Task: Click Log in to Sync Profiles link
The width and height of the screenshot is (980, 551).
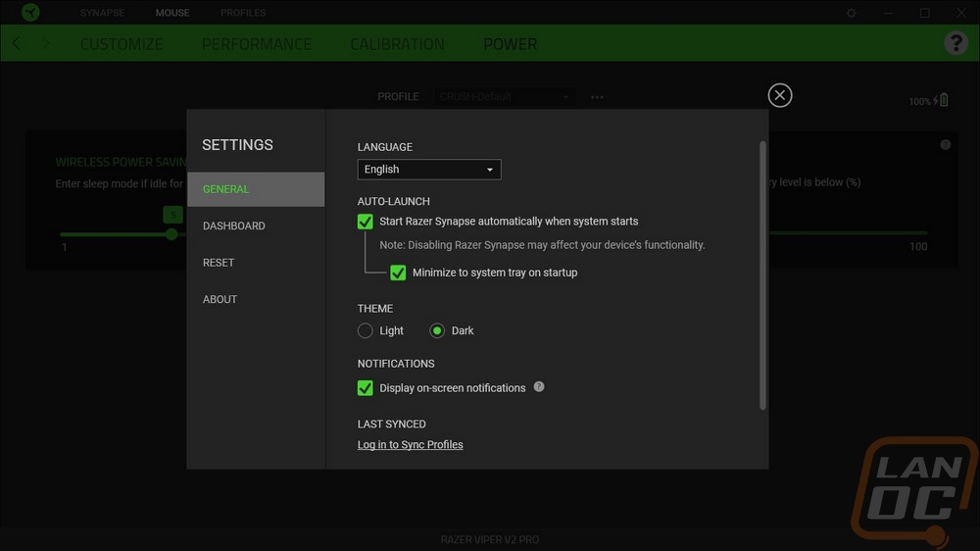Action: [410, 445]
